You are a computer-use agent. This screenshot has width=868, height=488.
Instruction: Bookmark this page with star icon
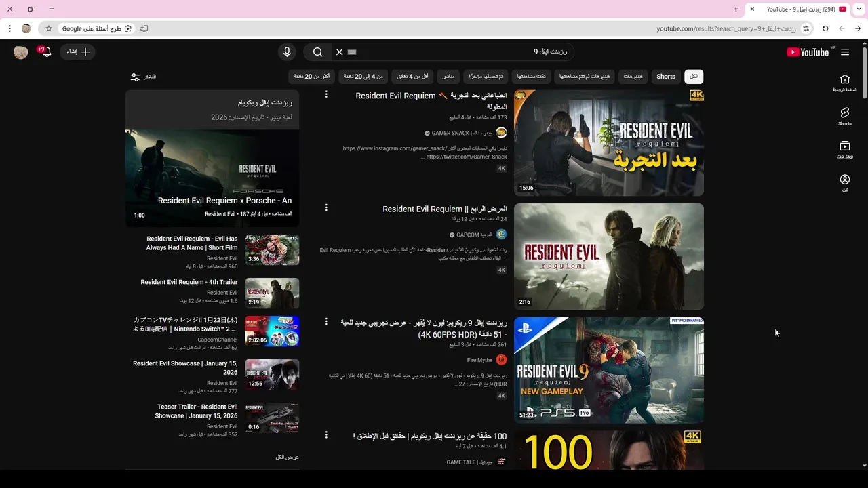(x=48, y=28)
